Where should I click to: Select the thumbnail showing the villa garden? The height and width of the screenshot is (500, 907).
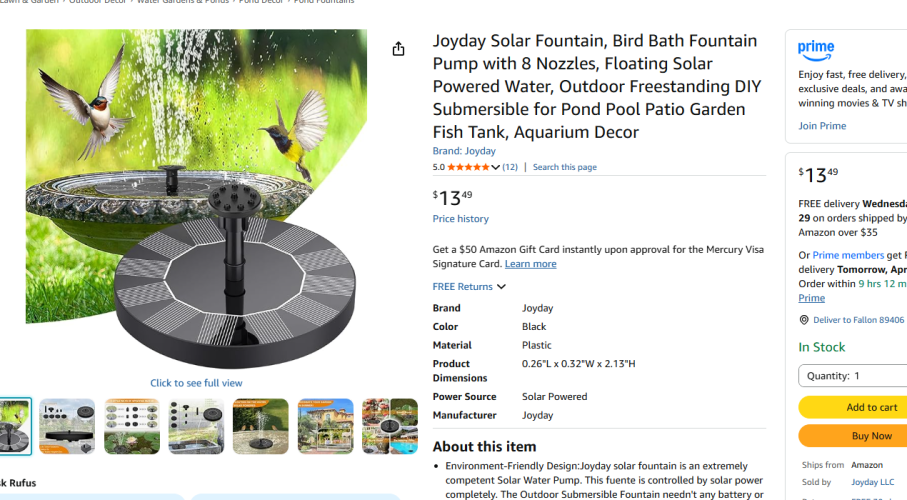[325, 426]
